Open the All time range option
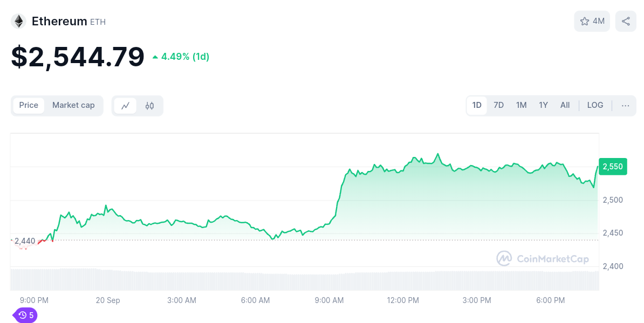Image resolution: width=644 pixels, height=323 pixels. click(x=565, y=105)
